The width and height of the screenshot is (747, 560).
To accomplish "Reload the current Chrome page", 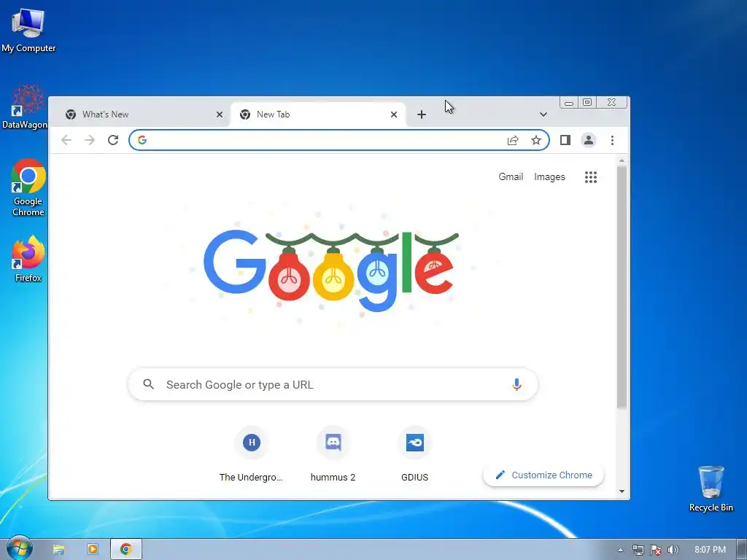I will coord(113,140).
